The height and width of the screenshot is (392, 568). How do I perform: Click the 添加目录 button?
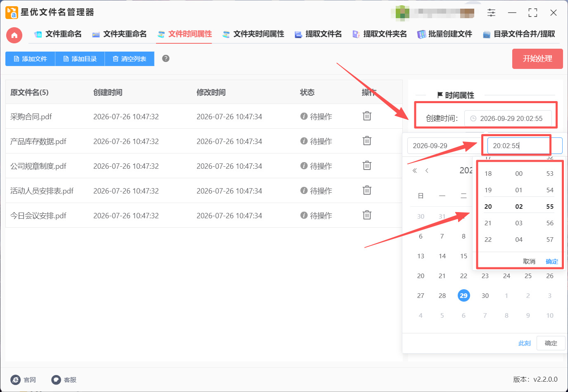[80, 59]
